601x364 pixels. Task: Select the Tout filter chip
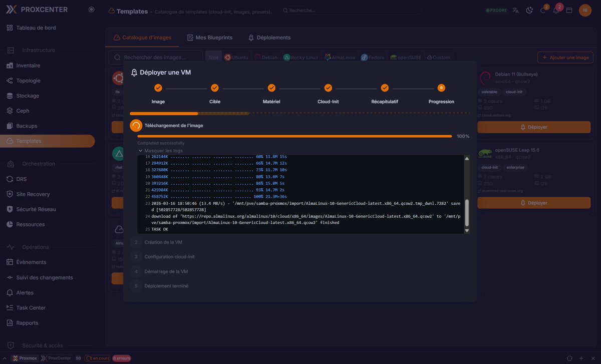213,58
